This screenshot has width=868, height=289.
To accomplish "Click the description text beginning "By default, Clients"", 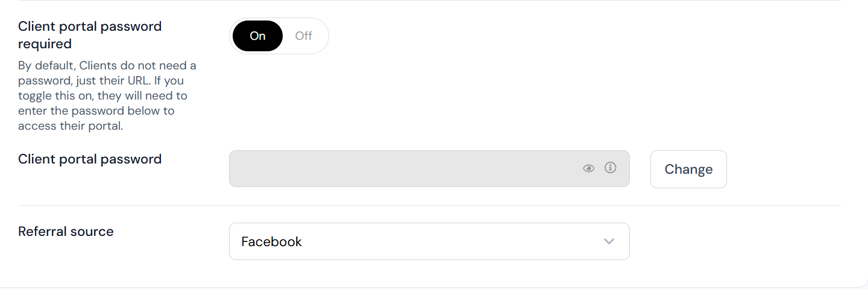I will click(x=107, y=95).
